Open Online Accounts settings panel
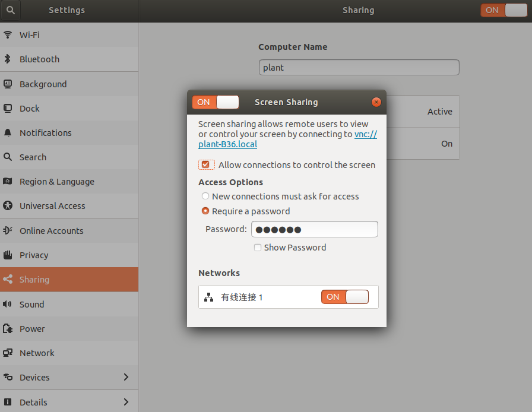Screen dimensions: 532x412 [69, 230]
